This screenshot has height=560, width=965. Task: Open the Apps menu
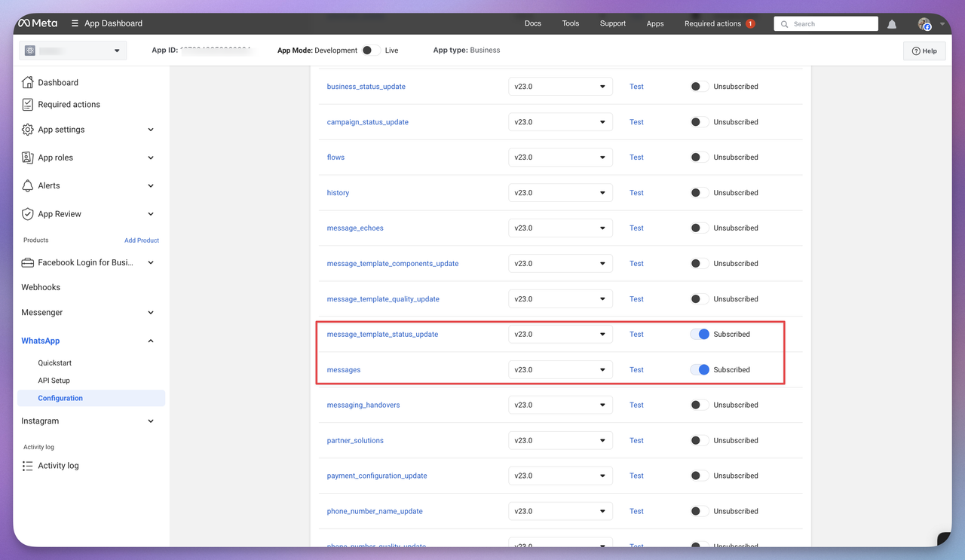(x=655, y=23)
